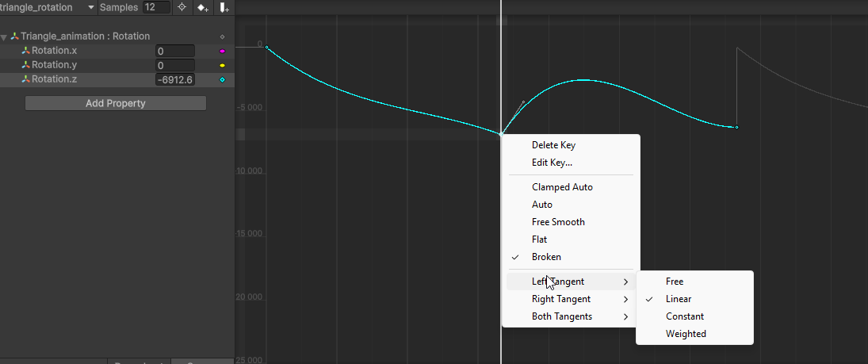Click the filter by selection crosshair icon
This screenshot has height=364, width=868.
tap(182, 7)
